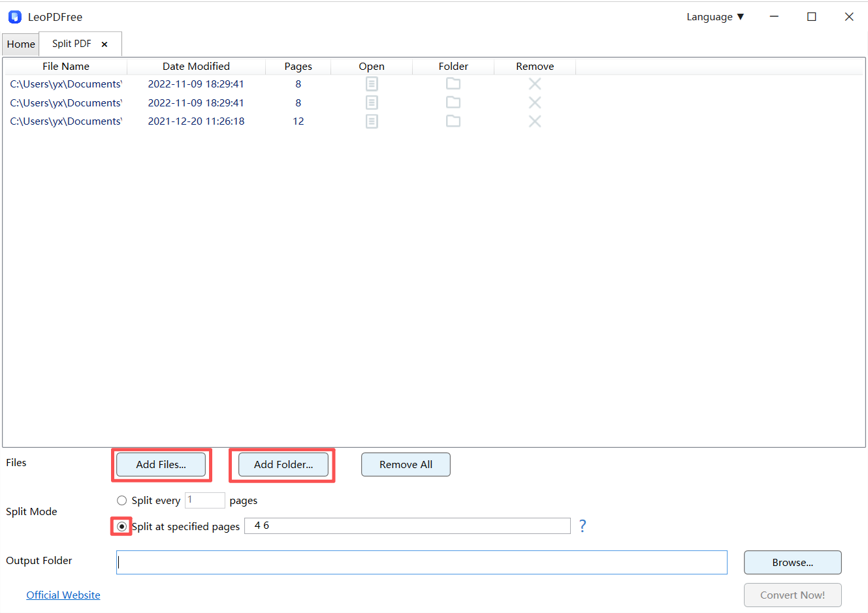This screenshot has height=613, width=868.
Task: Remove the 12-page file from list
Action: pyautogui.click(x=535, y=121)
